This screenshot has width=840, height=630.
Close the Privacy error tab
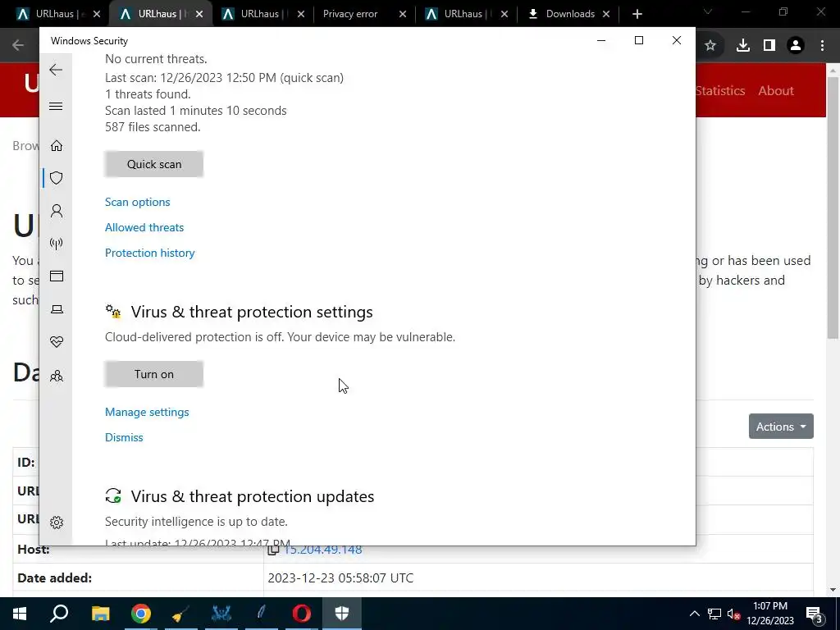click(403, 14)
